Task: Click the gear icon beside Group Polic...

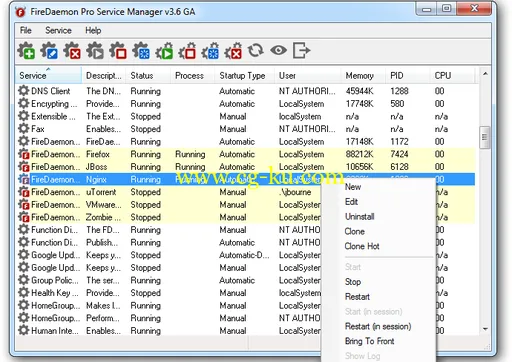Action: click(24, 280)
